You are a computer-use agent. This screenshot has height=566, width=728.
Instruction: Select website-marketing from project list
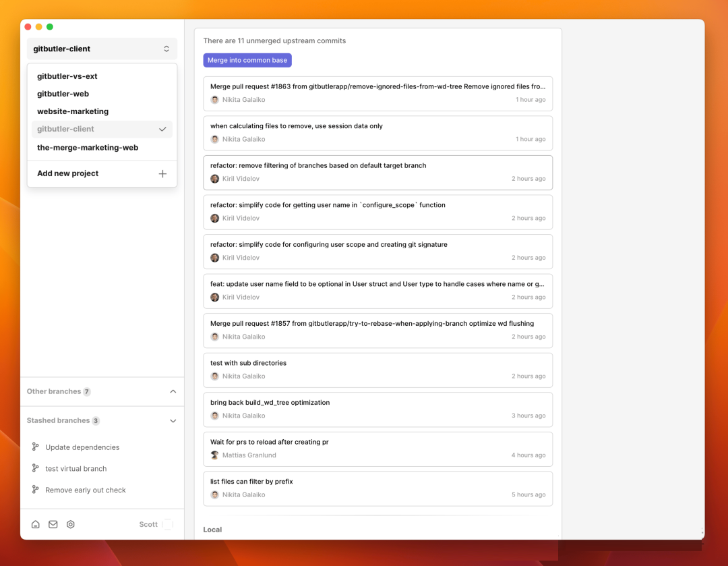pyautogui.click(x=73, y=111)
